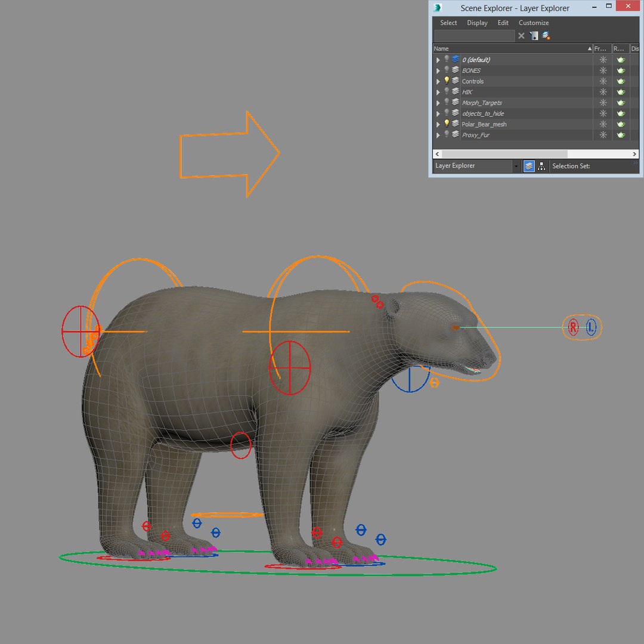Viewport: 644px width, 644px height.
Task: Show the objects_to_hide layer via its bulb
Action: (x=447, y=113)
